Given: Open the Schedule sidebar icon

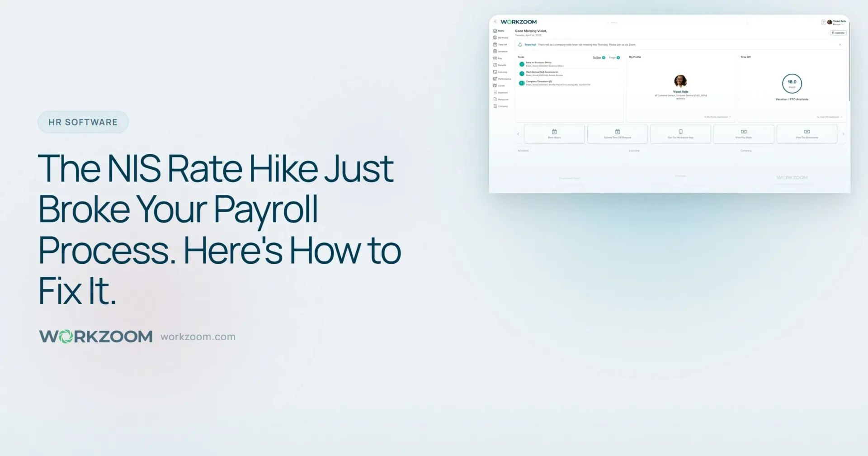Looking at the screenshot, I should tap(495, 51).
